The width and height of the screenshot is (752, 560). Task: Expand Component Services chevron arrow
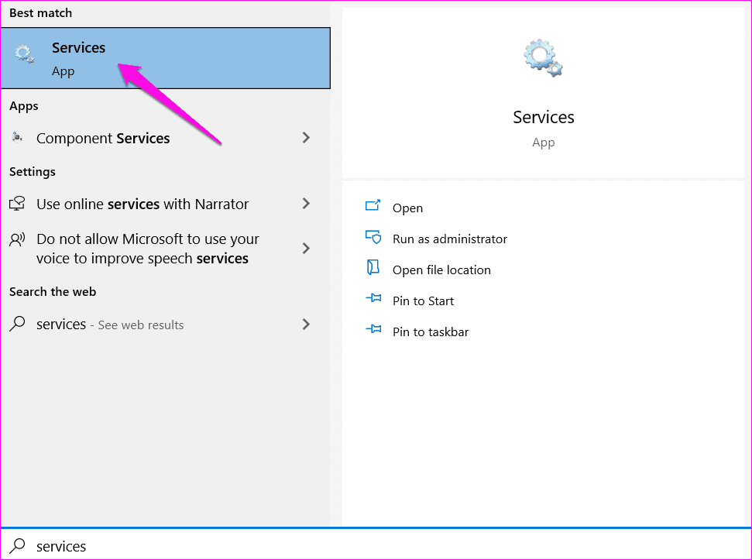pyautogui.click(x=306, y=138)
